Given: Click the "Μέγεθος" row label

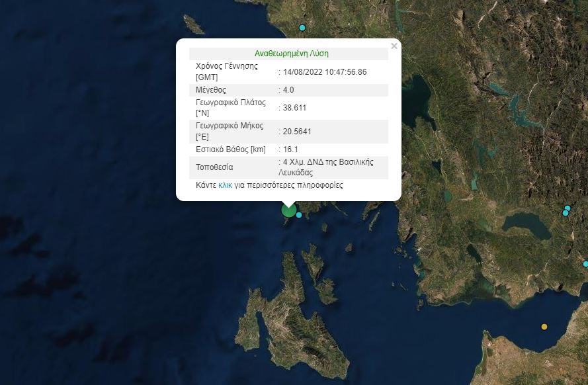Looking at the screenshot, I should pyautogui.click(x=211, y=90).
